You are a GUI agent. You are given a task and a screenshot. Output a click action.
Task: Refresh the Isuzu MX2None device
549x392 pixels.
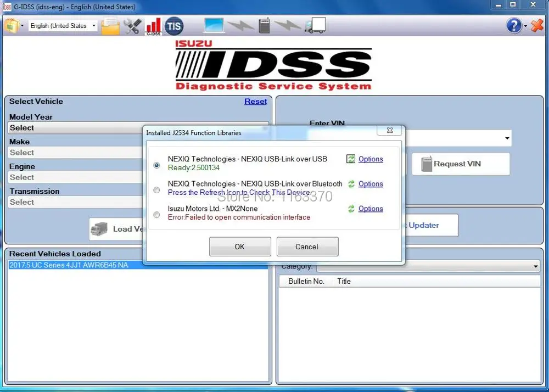point(351,209)
